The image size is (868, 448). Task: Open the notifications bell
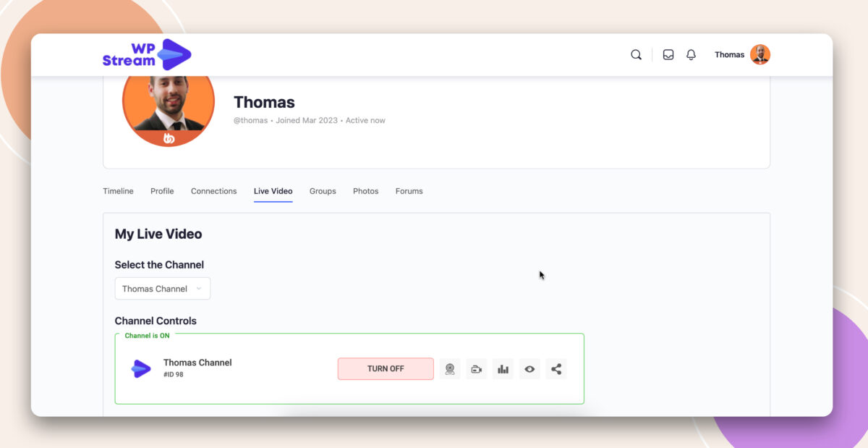[691, 55]
